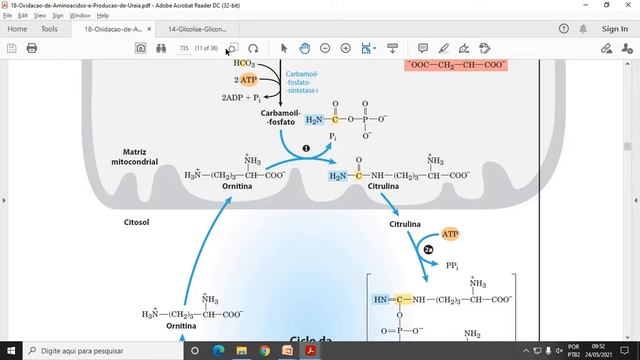This screenshot has width=640, height=360.
Task: Open the Edit menu
Action: (x=22, y=16)
